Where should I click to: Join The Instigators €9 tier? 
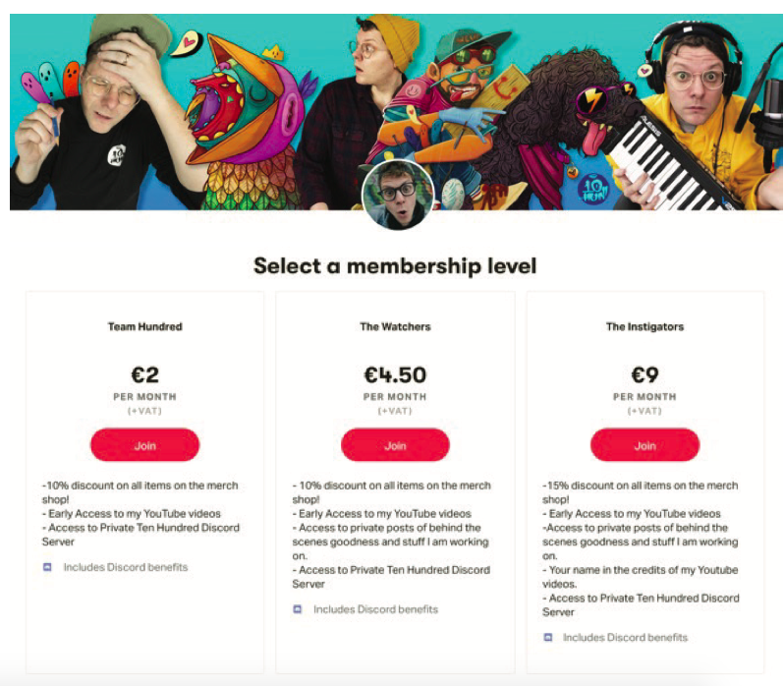click(x=644, y=445)
